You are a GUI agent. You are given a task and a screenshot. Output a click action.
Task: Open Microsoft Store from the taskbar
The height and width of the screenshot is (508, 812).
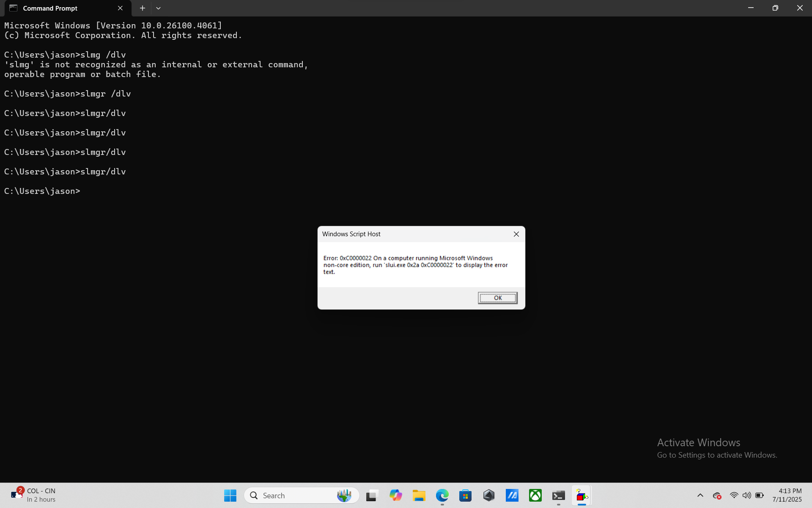click(x=465, y=495)
